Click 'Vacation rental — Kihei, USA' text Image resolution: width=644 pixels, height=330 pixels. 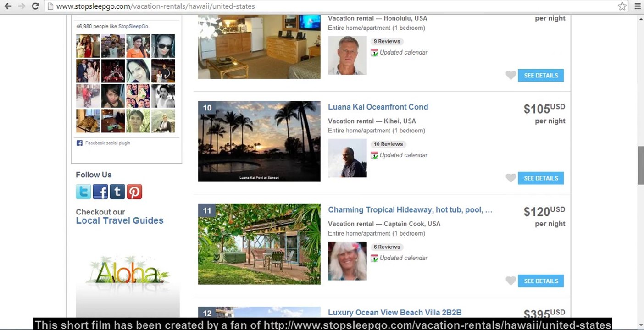(x=372, y=121)
